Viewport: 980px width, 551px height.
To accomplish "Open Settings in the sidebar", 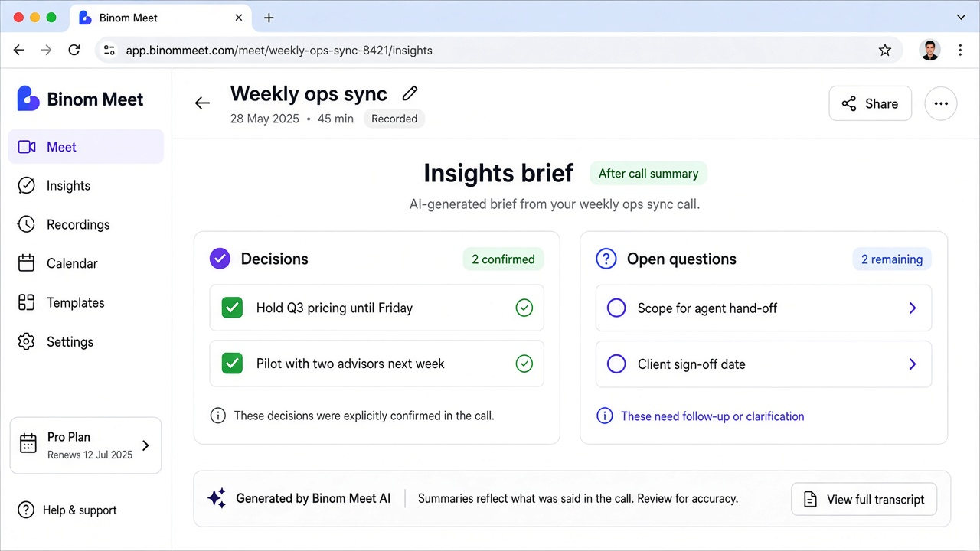I will [86, 341].
